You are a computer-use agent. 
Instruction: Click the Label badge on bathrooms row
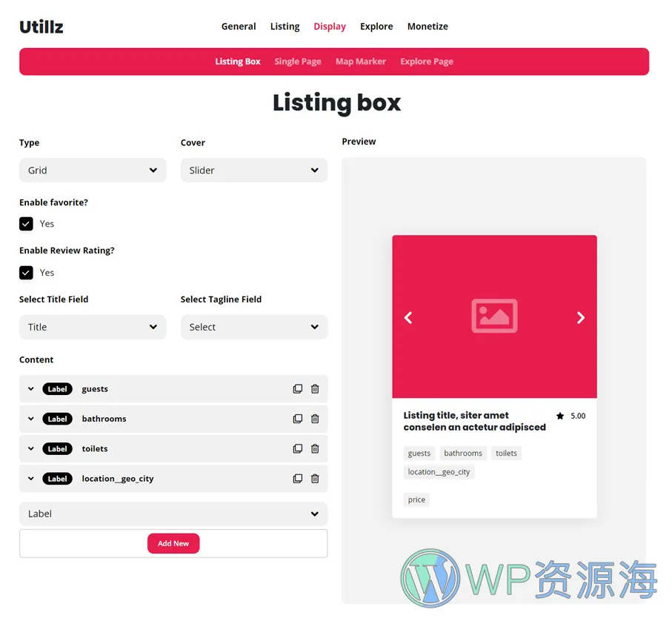click(58, 419)
